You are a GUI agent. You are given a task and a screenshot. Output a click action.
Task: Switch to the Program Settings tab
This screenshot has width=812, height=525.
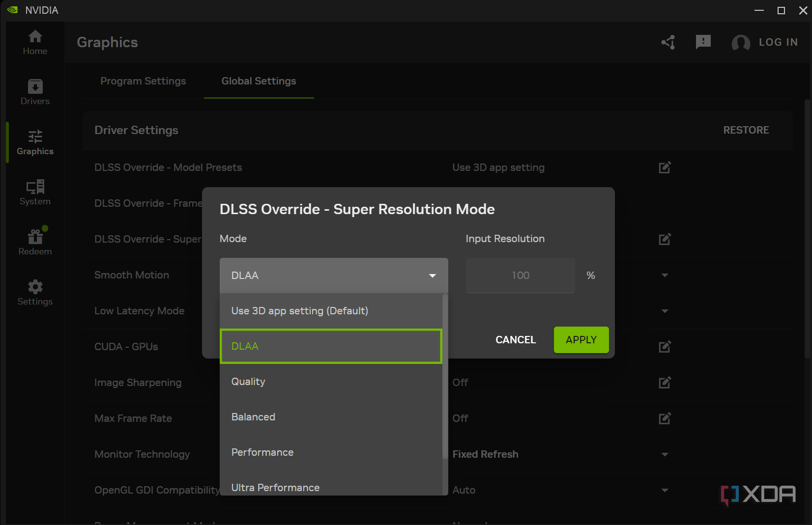click(143, 81)
